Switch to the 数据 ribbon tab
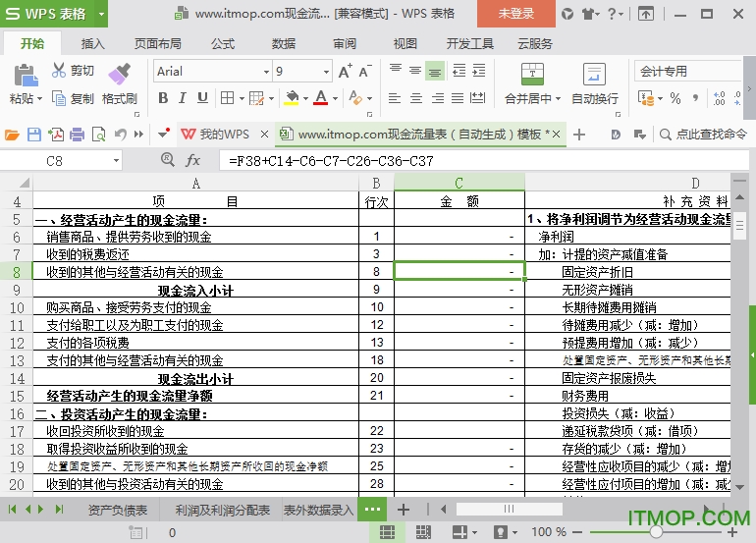The image size is (756, 543). tap(284, 44)
